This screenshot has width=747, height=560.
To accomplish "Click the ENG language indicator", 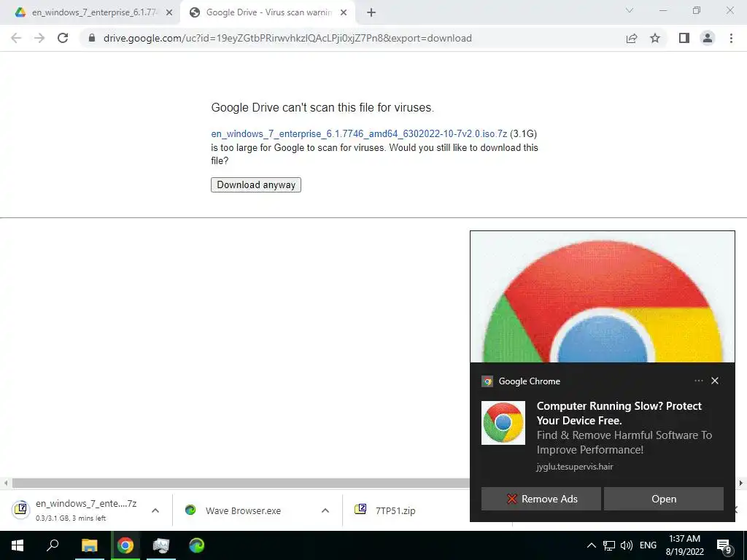I will (x=648, y=545).
